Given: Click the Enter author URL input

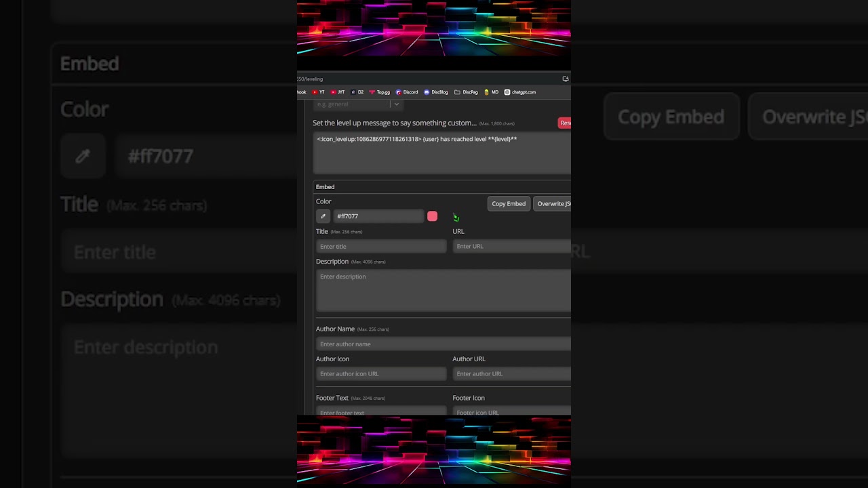Looking at the screenshot, I should coord(512,373).
